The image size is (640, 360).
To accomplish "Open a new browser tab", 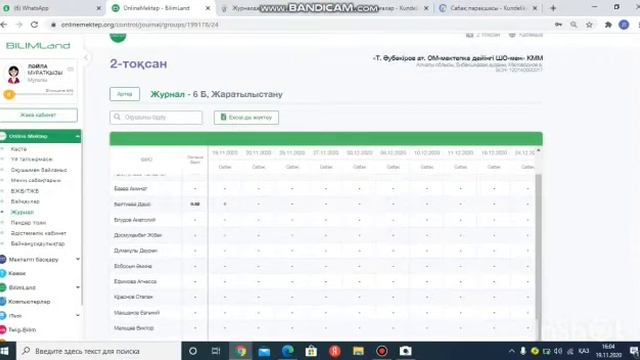I will (553, 8).
